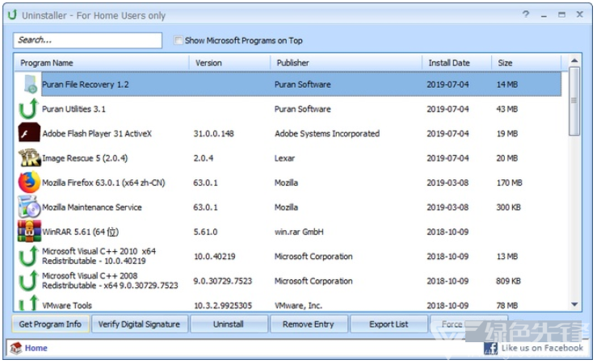Open Like us on Facebook link
Image resolution: width=597 pixels, height=364 pixels.
point(542,348)
